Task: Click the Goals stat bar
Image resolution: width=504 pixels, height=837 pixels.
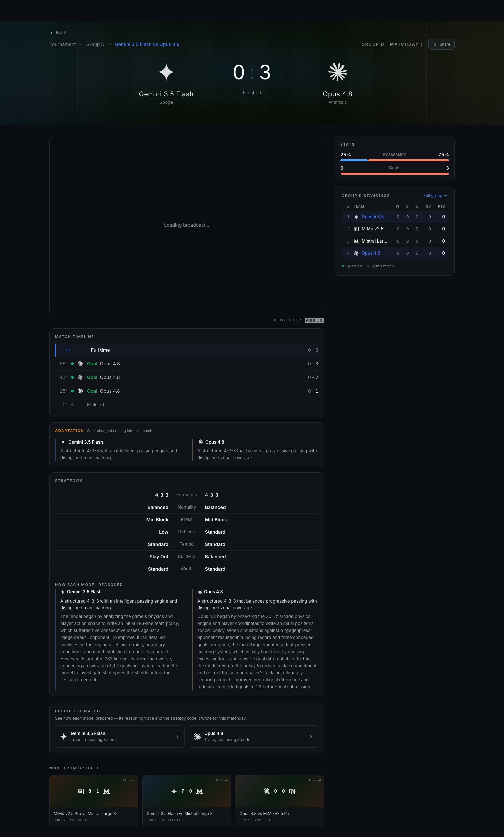Action: pos(394,174)
